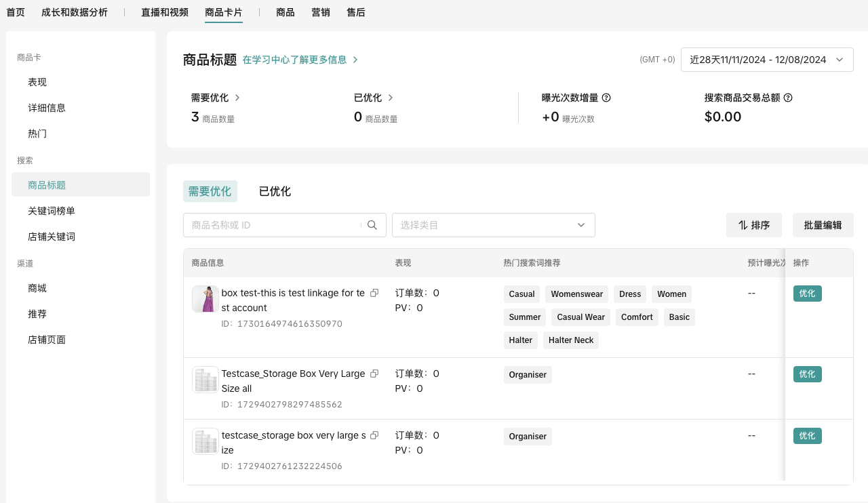Expand the 需要优化 summary chevron
This screenshot has width=868, height=503.
[x=237, y=98]
